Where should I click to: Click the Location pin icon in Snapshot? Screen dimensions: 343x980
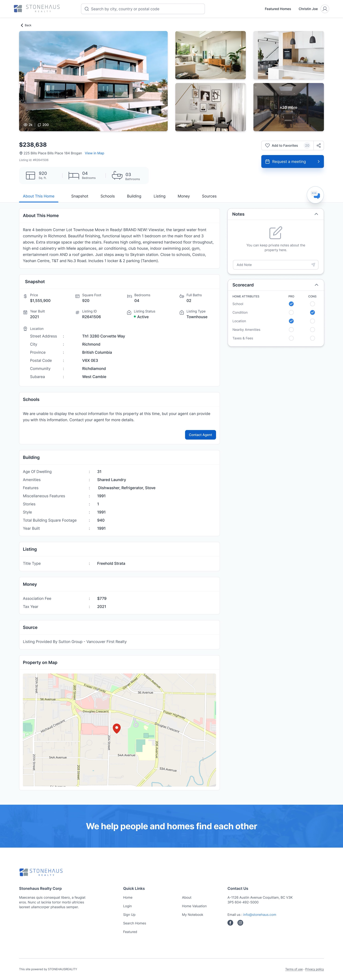[25, 329]
